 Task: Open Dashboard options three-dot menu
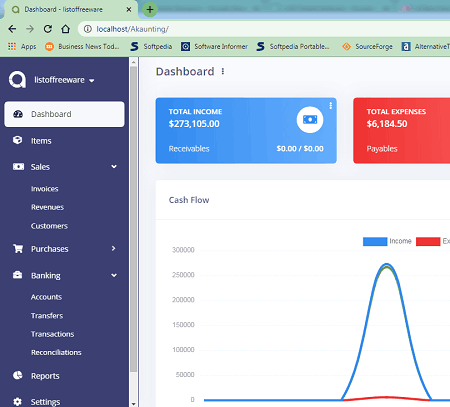pyautogui.click(x=223, y=71)
